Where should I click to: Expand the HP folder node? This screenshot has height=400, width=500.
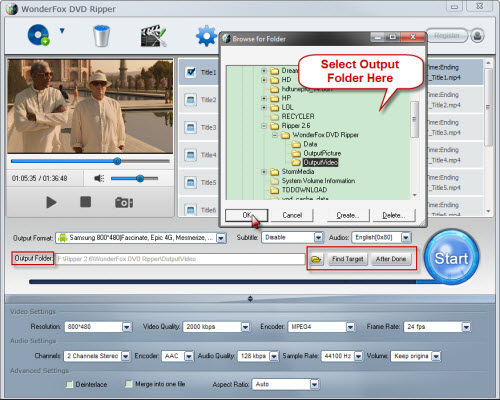(x=264, y=98)
